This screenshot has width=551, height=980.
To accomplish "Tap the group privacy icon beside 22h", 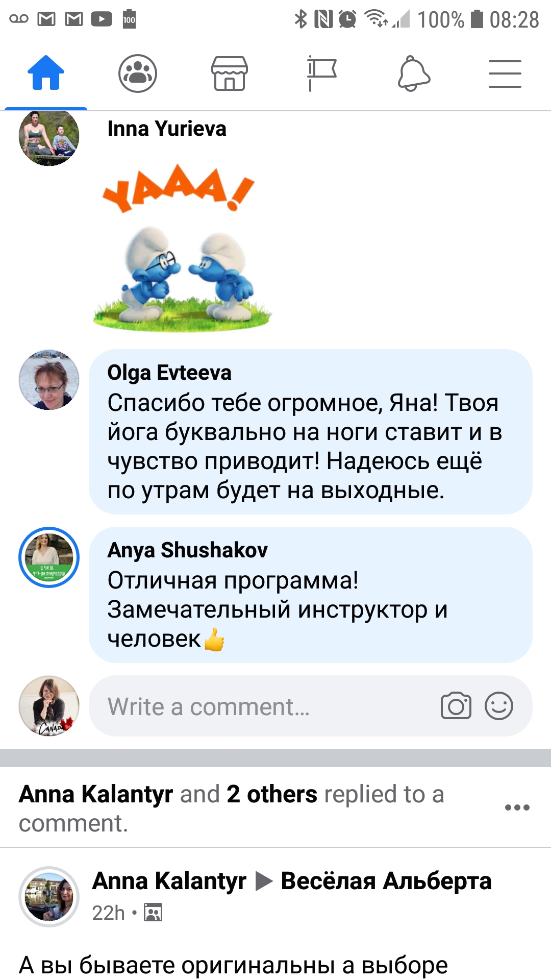I will [153, 912].
